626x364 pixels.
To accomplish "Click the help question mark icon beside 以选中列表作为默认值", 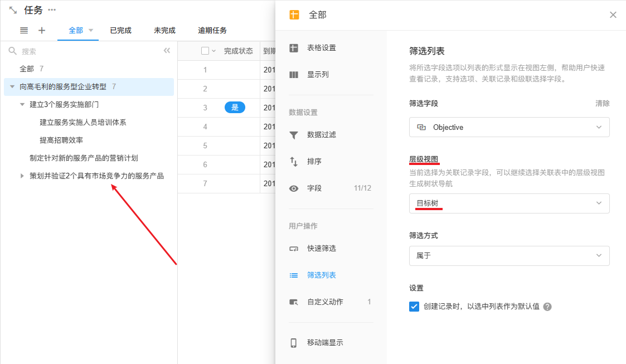I will (x=547, y=307).
